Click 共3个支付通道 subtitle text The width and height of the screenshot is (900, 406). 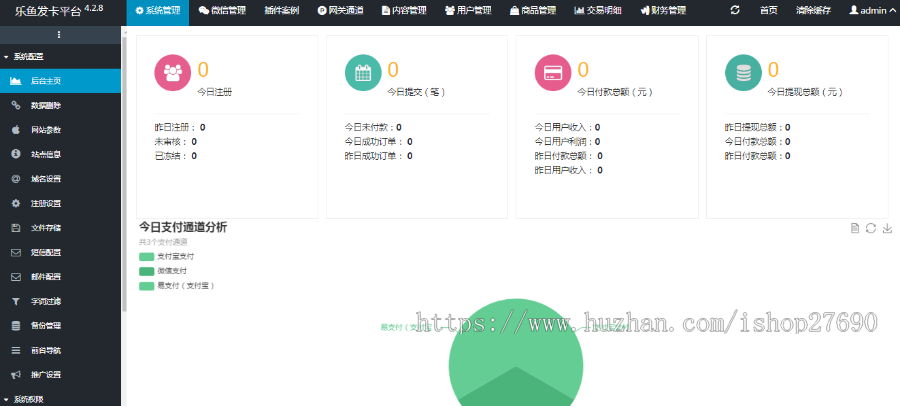[x=163, y=242]
